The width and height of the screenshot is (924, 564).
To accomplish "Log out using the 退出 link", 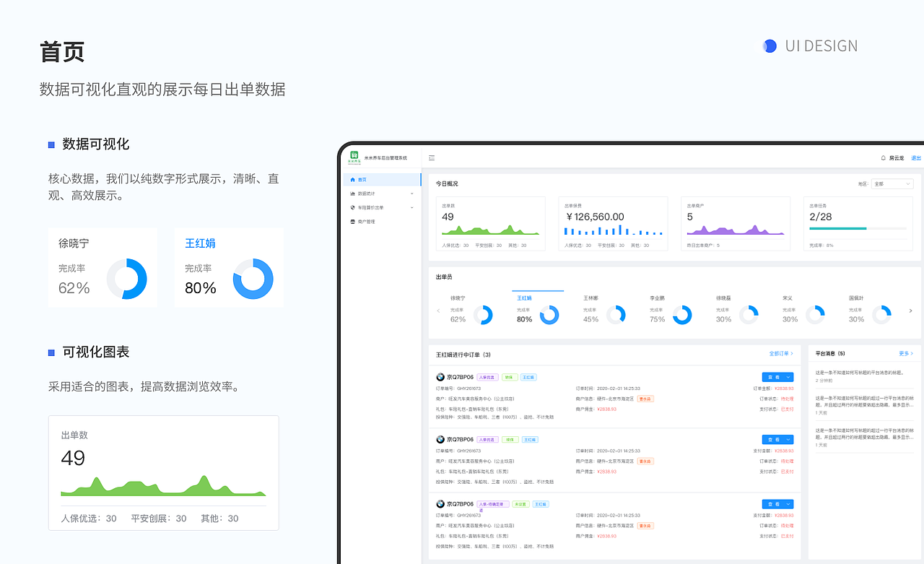I will coord(915,157).
